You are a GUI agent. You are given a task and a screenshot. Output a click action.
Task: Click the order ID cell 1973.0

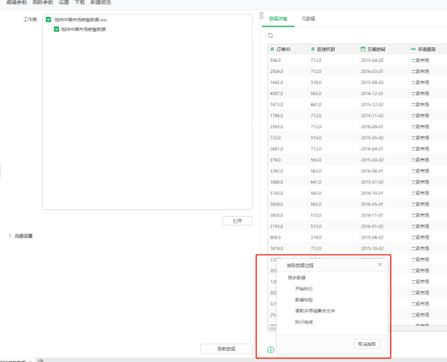(276, 104)
